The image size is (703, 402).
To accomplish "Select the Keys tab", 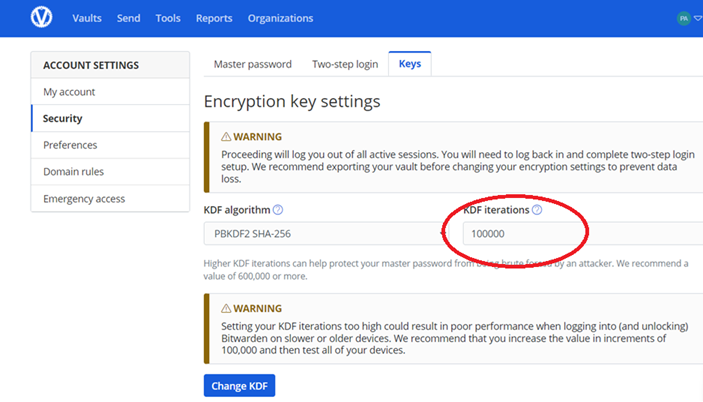I will (410, 64).
